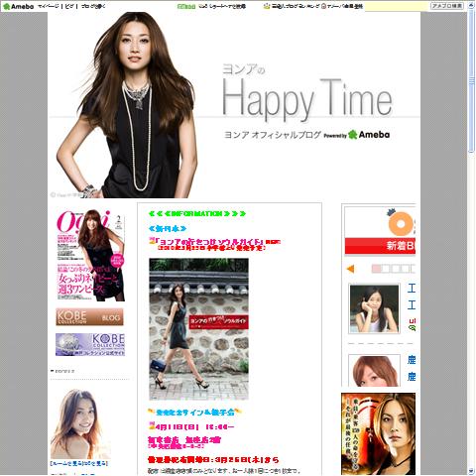The height and width of the screenshot is (476, 476).
Task: Click the red 新着 banner bar
Action: click(380, 246)
